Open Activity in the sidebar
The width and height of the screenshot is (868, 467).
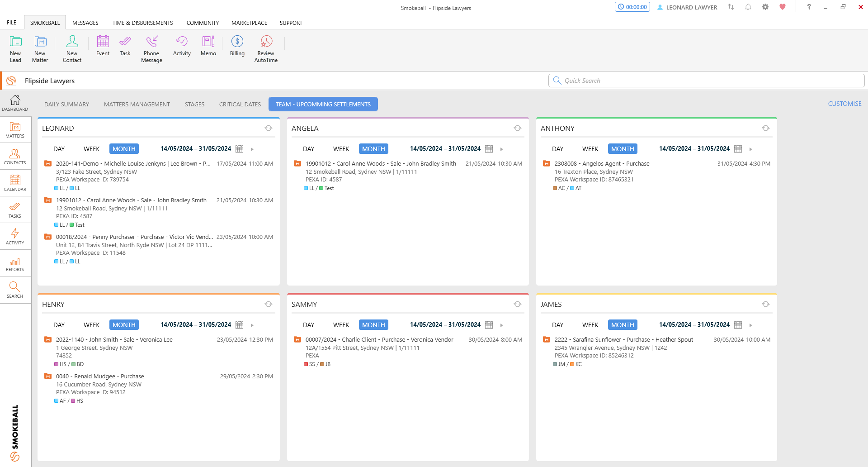pos(15,237)
